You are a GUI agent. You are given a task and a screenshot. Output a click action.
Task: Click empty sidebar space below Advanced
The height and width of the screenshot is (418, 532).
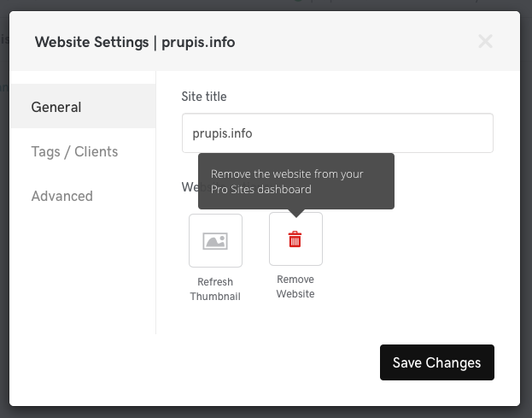click(83, 274)
